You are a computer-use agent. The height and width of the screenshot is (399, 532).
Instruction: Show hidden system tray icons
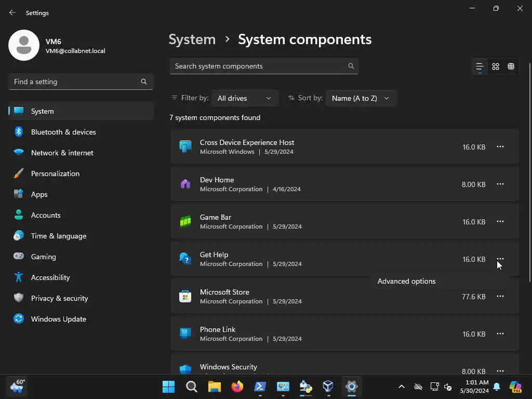point(402,387)
